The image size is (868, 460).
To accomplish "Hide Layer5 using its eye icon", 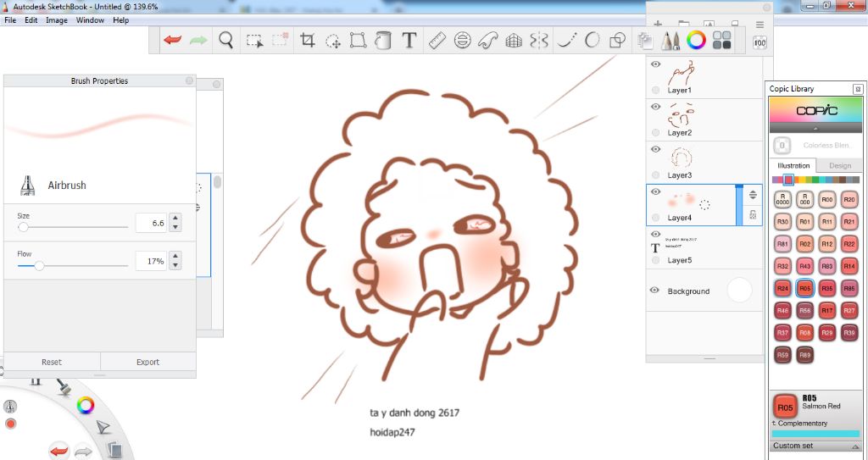I will 656,235.
